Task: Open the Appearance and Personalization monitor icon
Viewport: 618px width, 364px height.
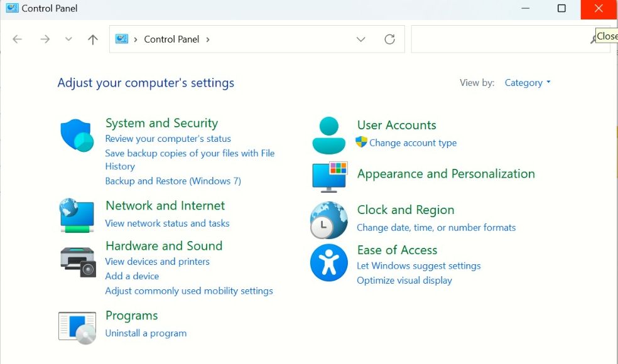Action: (x=330, y=177)
